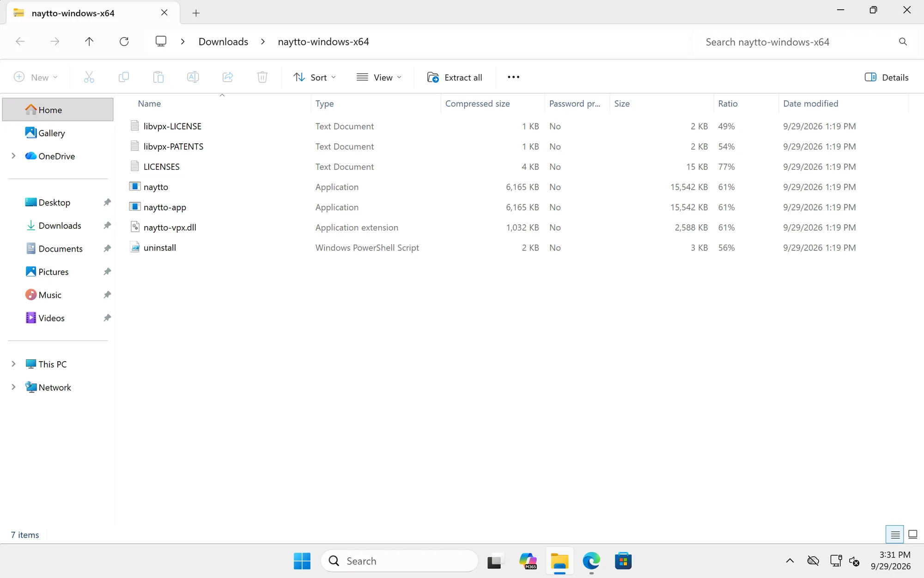Click the search magnifier icon
924x578 pixels.
(x=903, y=42)
